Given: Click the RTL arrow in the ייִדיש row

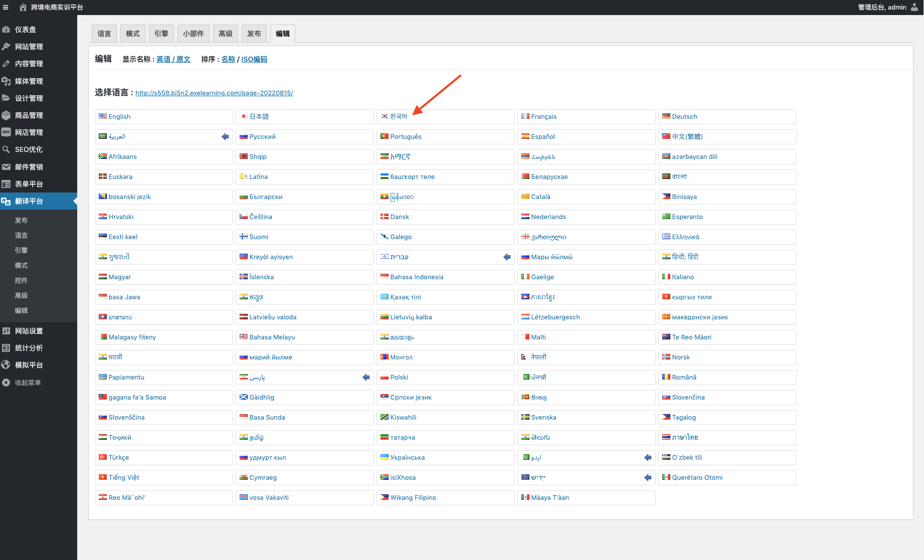Looking at the screenshot, I should (x=648, y=478).
